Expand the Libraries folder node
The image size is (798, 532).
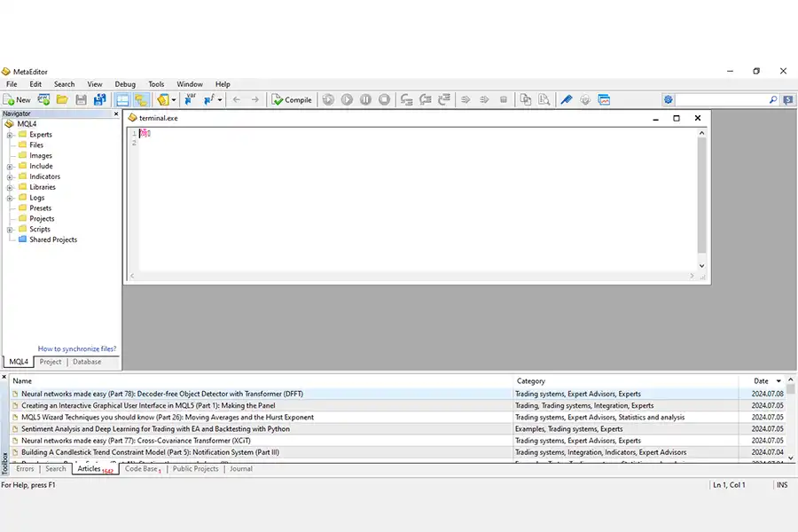point(10,187)
